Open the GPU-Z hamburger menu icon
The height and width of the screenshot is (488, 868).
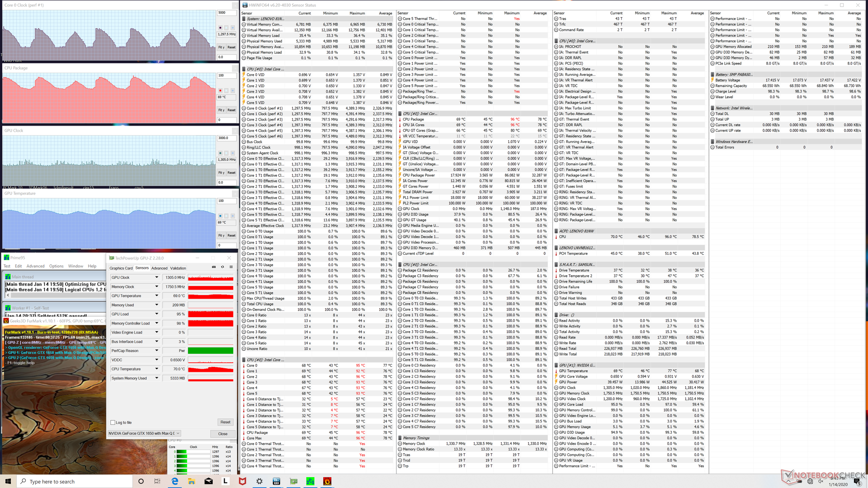[x=231, y=267]
